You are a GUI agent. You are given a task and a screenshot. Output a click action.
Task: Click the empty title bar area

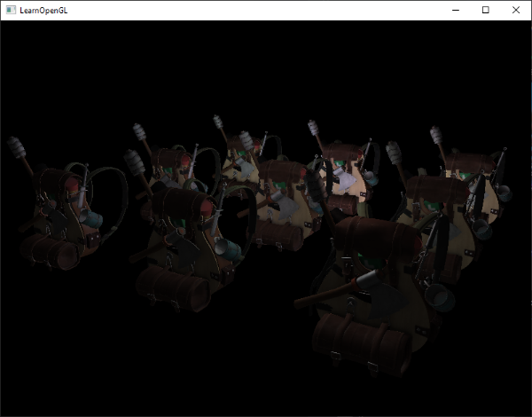pyautogui.click(x=266, y=10)
